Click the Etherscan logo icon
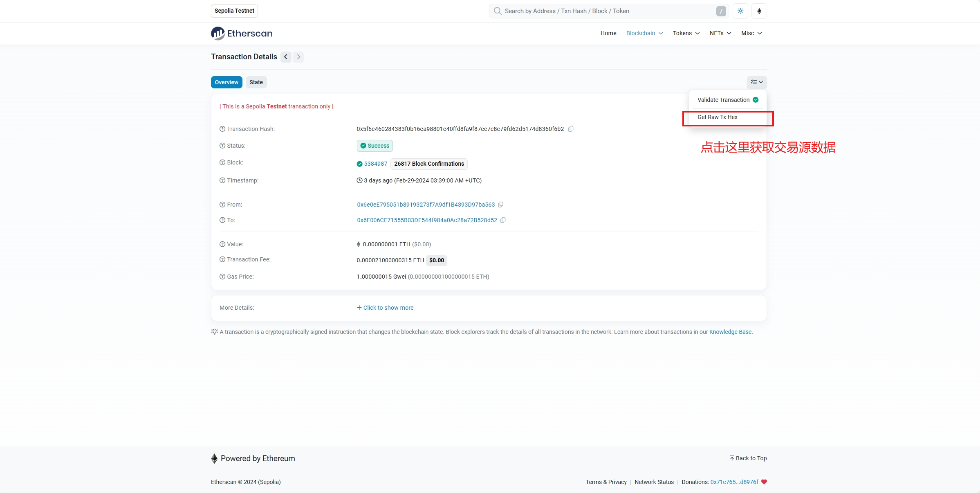Viewport: 980px width, 493px height. [216, 33]
